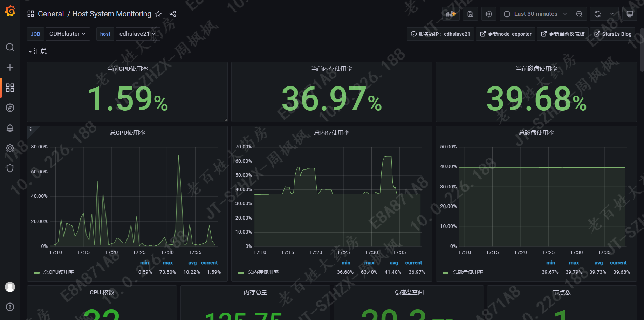Open the 节点数 panel title menu
This screenshot has height=320, width=644.
click(562, 292)
